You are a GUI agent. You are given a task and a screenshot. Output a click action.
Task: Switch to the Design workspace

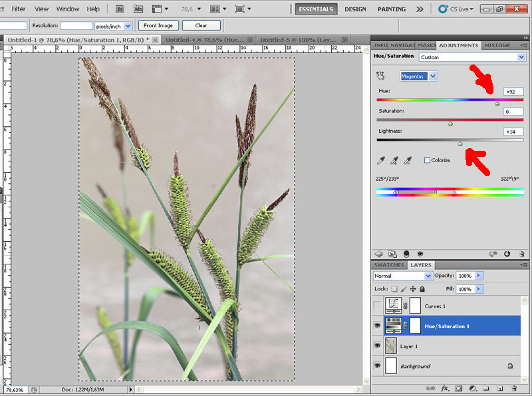[355, 9]
